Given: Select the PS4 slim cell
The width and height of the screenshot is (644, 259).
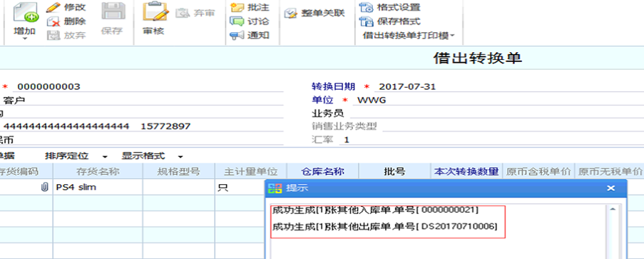Looking at the screenshot, I should click(98, 188).
